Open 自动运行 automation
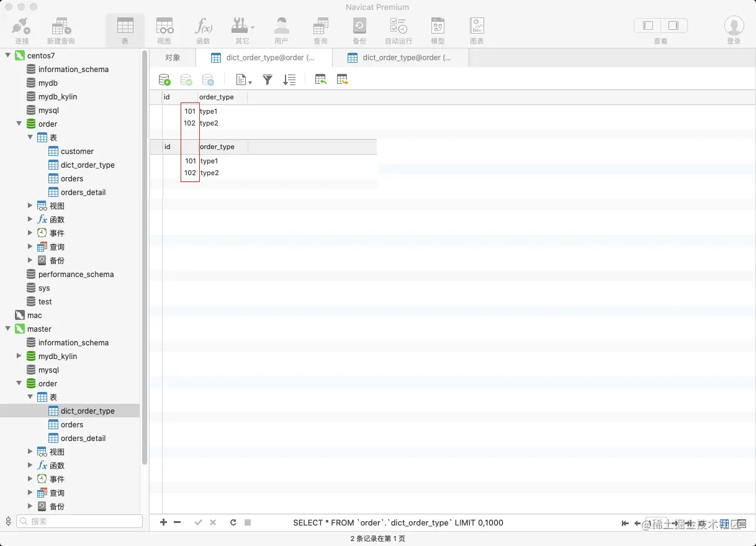 click(x=398, y=30)
